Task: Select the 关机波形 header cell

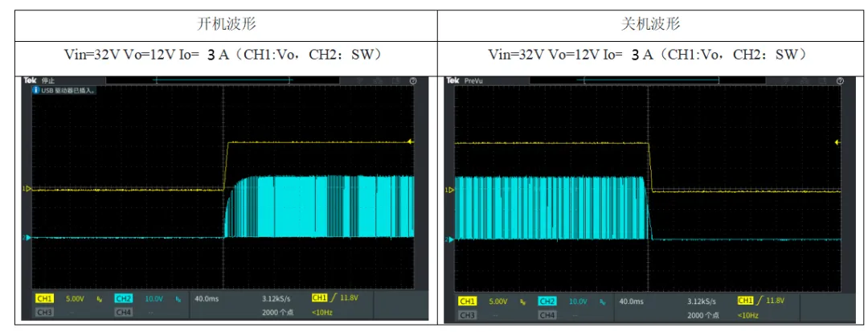Action: pyautogui.click(x=650, y=24)
